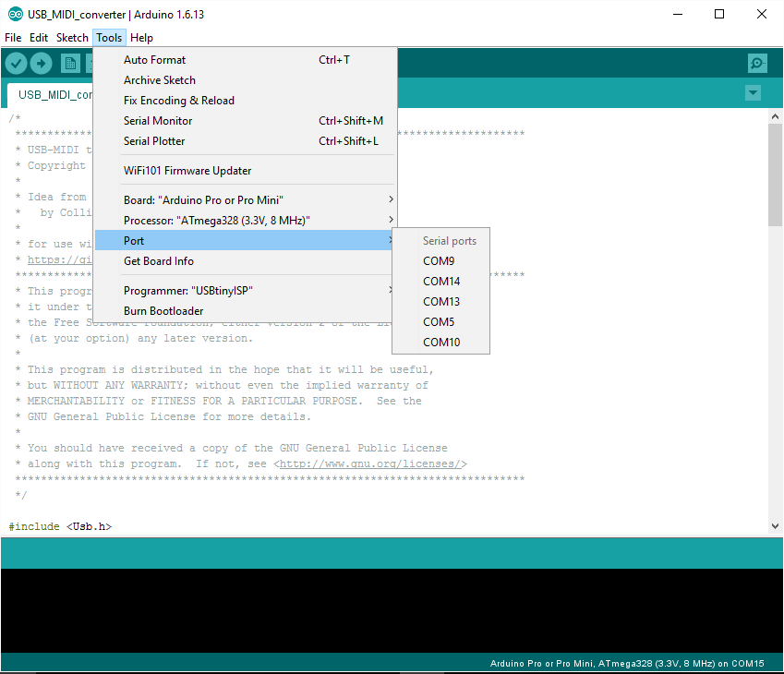Viewport: 784px width, 674px height.
Task: Select serial port COM9
Action: click(x=441, y=261)
